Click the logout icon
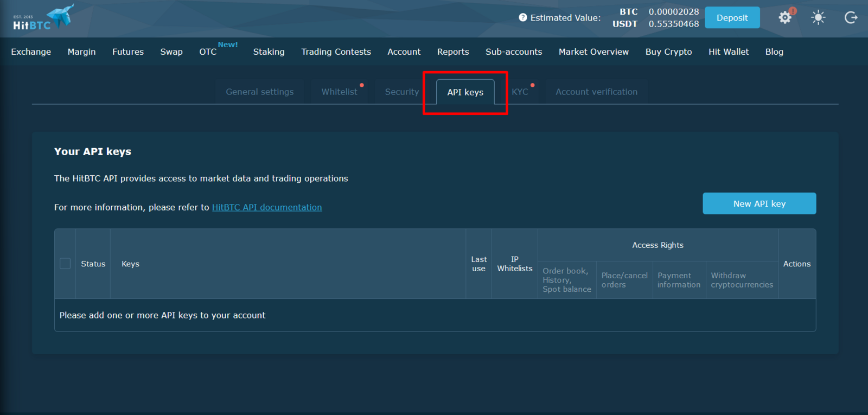Viewport: 868px width, 415px height. tap(851, 18)
